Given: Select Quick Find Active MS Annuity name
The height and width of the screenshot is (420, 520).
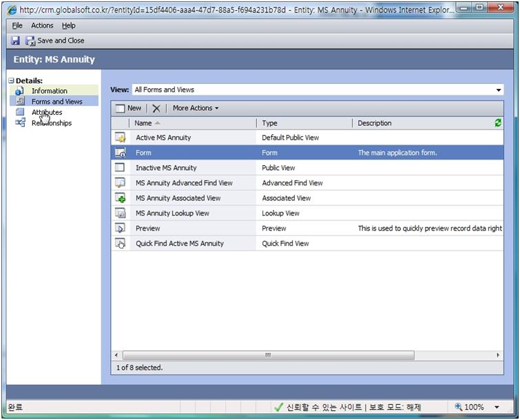Looking at the screenshot, I should click(180, 243).
